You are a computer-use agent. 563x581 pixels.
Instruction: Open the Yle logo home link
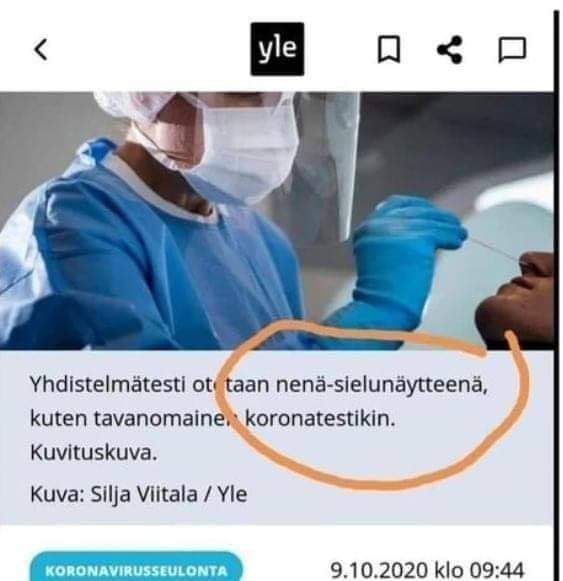[x=277, y=49]
